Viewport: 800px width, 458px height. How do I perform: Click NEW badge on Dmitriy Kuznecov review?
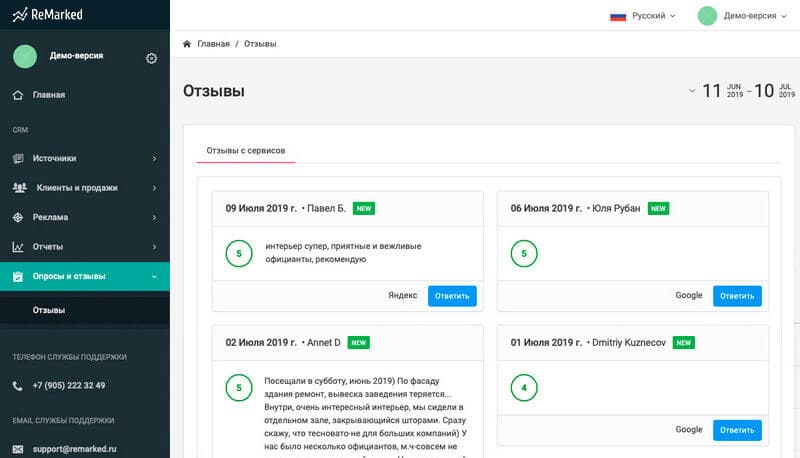(x=684, y=343)
